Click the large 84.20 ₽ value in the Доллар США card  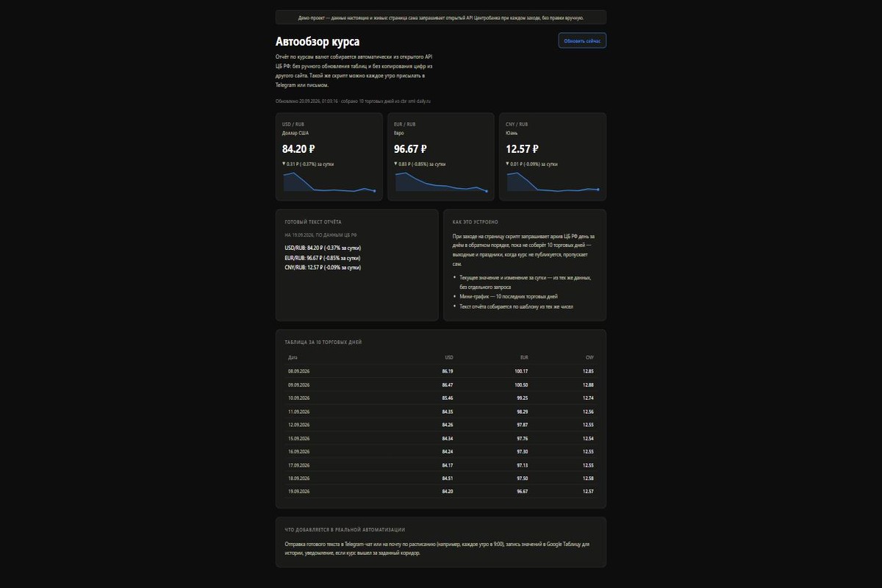298,149
